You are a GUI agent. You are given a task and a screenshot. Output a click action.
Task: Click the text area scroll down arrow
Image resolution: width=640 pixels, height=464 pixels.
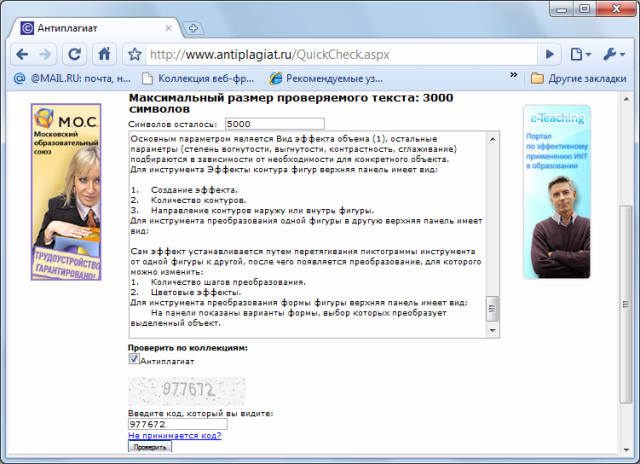[x=493, y=330]
